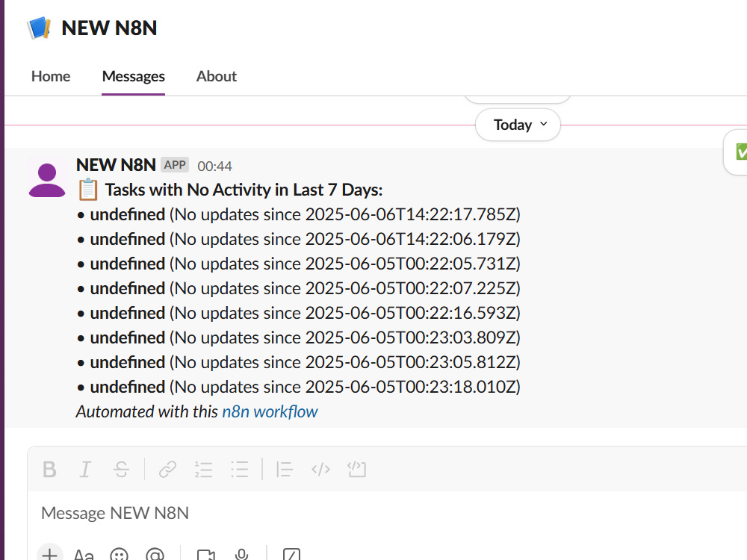Screen dimensions: 747x560
Task: Apply strikethrough formatting
Action: click(x=121, y=470)
